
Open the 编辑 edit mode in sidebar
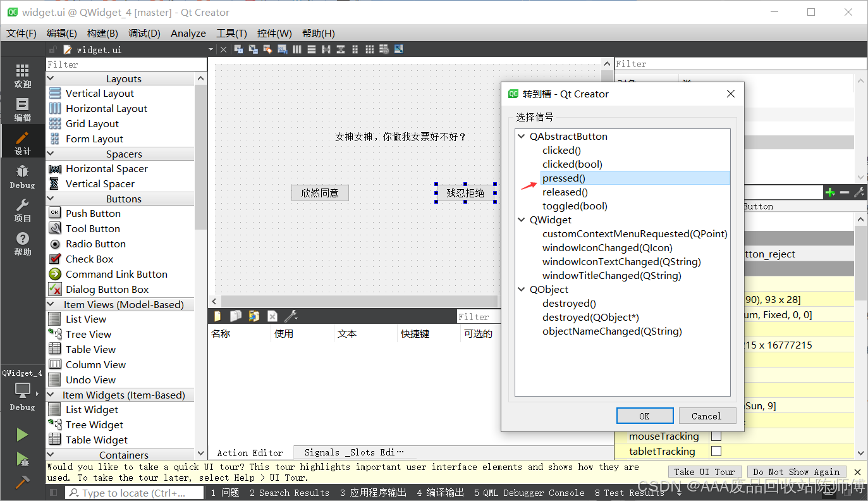pos(22,109)
